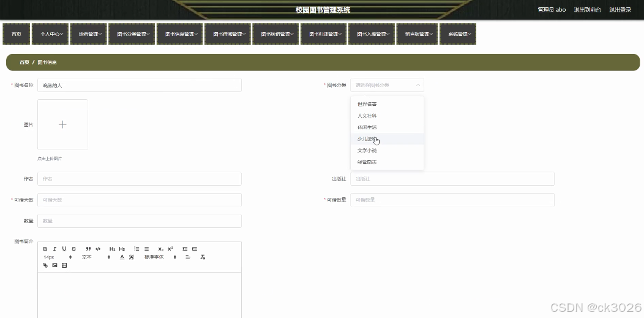Insert a code block in the editor
644x318 pixels.
pos(98,249)
